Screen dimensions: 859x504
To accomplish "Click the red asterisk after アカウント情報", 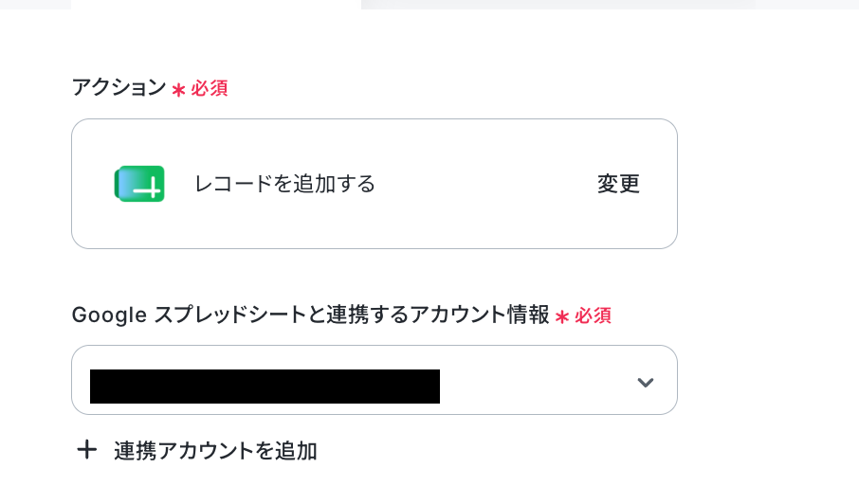I will click(562, 316).
